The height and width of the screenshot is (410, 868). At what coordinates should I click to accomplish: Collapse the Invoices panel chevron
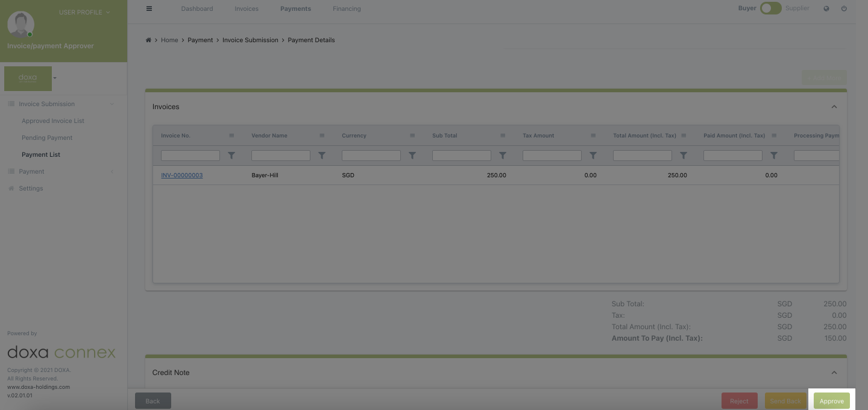tap(834, 107)
